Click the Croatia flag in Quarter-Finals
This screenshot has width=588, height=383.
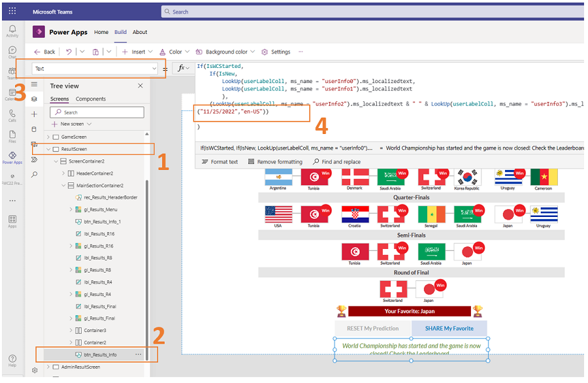(x=355, y=214)
